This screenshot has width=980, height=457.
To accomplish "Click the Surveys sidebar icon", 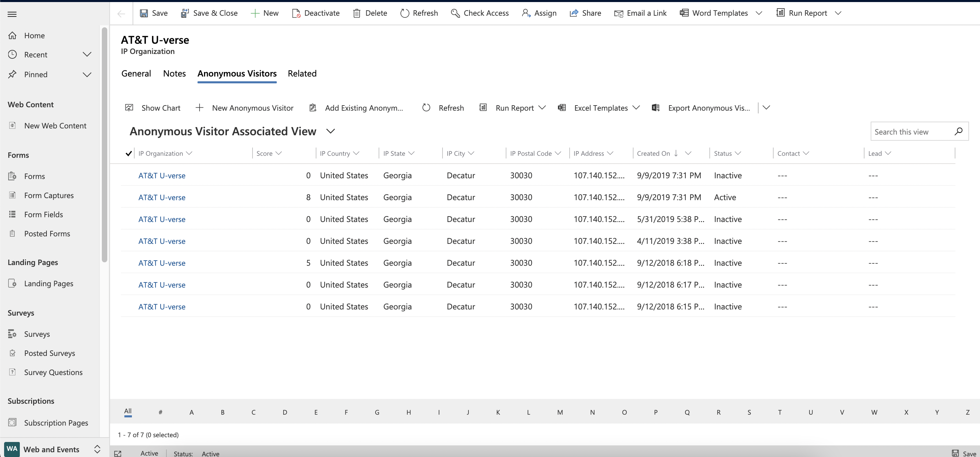I will tap(13, 334).
